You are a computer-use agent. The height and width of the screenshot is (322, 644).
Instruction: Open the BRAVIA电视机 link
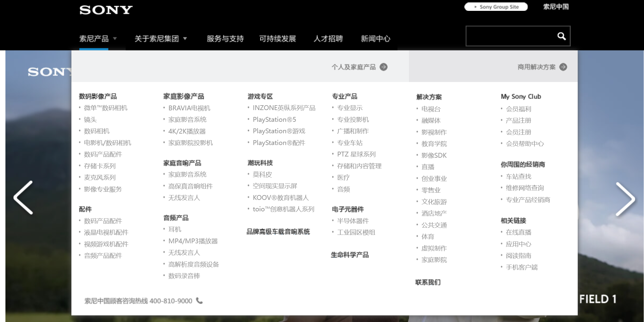[x=189, y=108]
